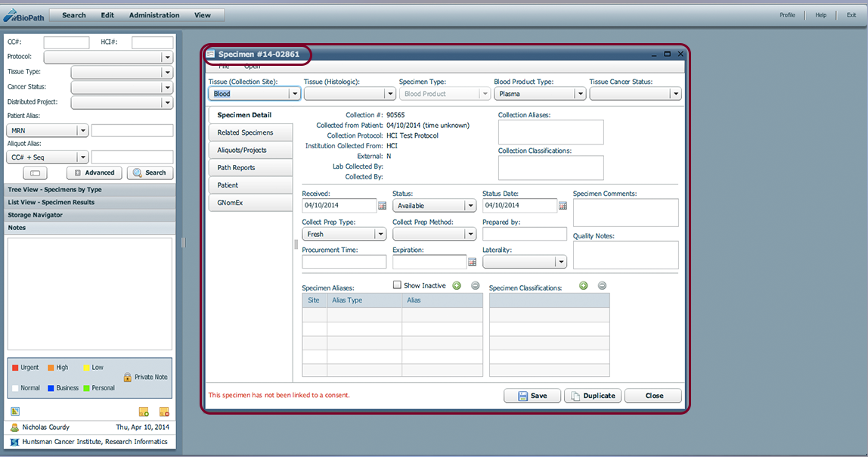Select the orange High color swatch
Viewport: 868px width, 457px height.
51,368
